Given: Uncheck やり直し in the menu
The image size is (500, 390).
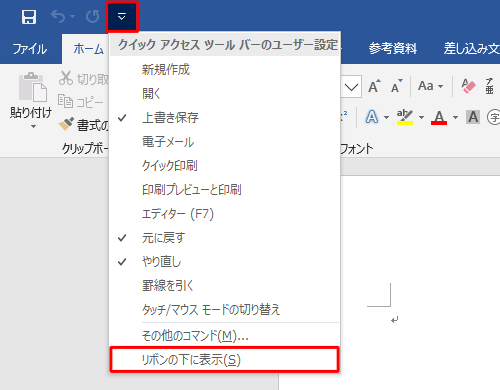Looking at the screenshot, I should [225, 262].
